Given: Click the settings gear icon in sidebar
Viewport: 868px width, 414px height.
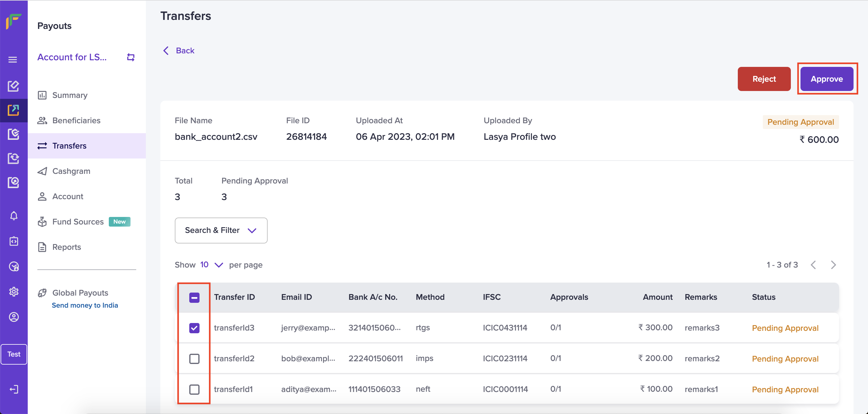Looking at the screenshot, I should click(14, 291).
